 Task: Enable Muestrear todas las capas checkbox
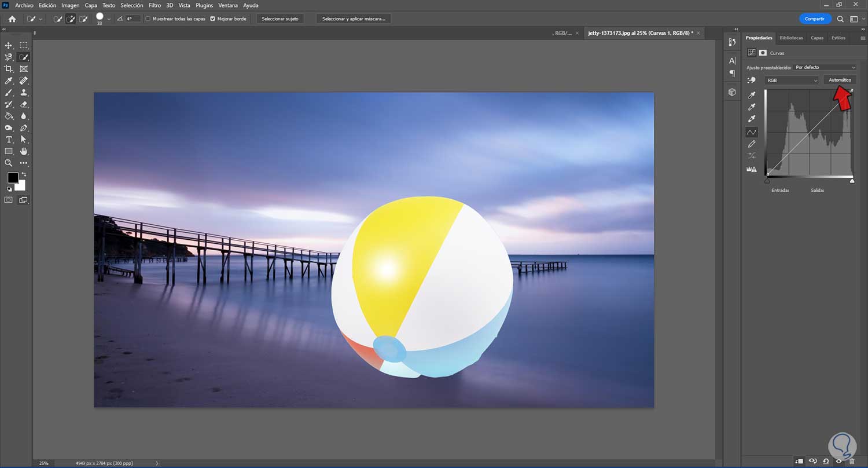point(148,19)
